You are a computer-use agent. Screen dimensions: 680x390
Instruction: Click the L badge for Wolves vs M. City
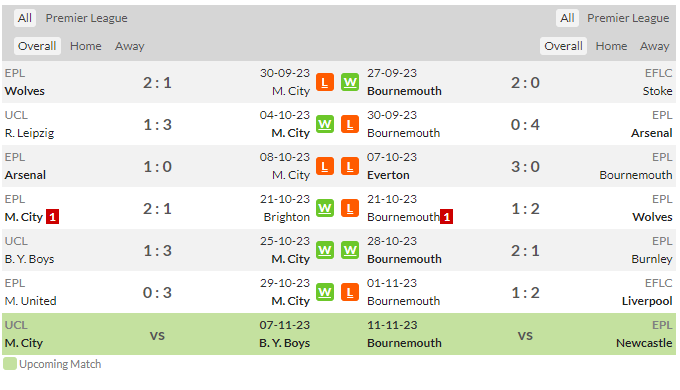point(324,82)
